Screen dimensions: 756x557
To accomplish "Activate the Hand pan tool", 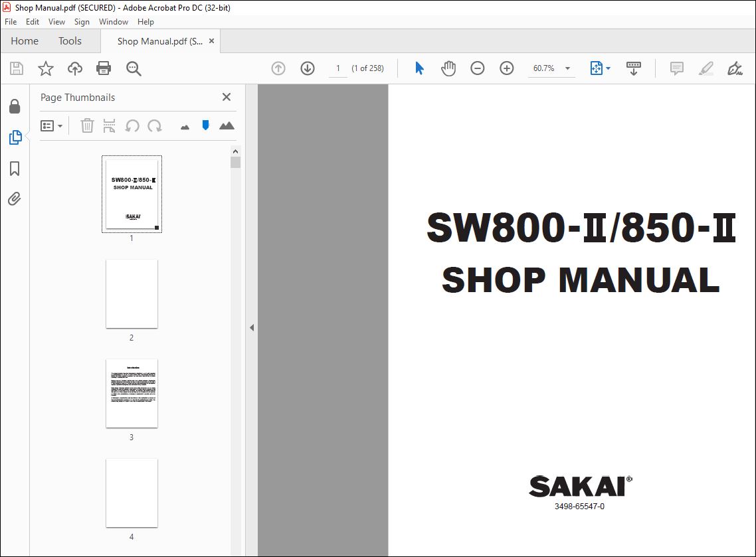I will [x=448, y=68].
